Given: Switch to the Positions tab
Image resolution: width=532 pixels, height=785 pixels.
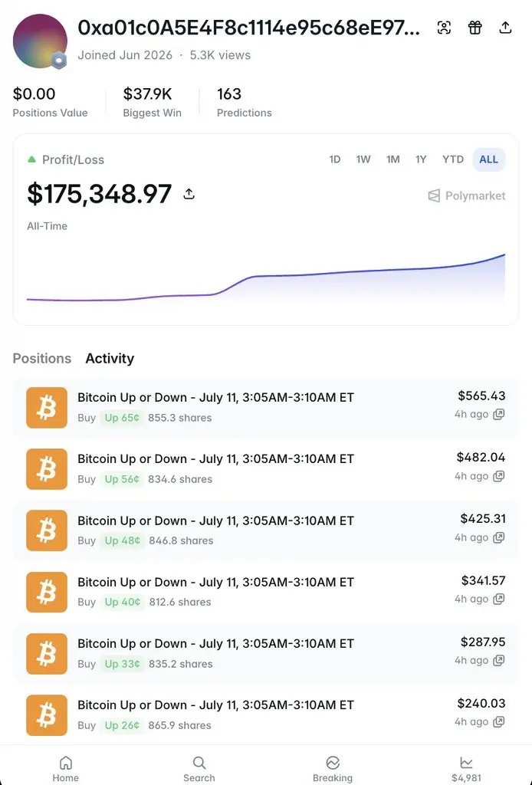Looking at the screenshot, I should coord(42,359).
